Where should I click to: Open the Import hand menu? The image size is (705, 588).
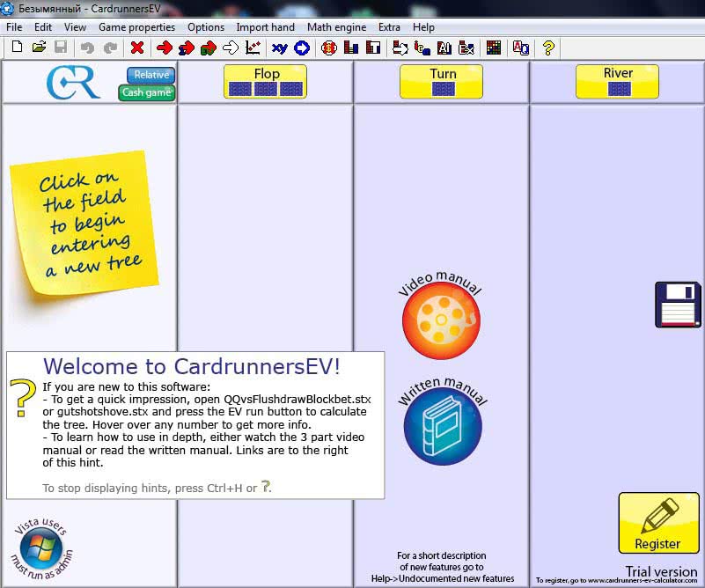click(265, 27)
